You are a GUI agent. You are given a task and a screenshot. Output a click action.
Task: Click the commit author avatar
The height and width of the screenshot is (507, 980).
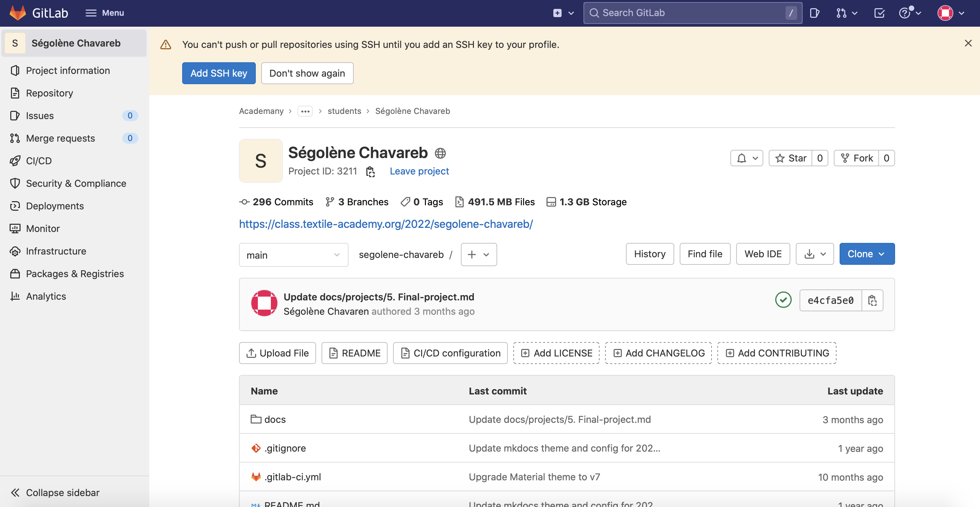click(x=264, y=303)
